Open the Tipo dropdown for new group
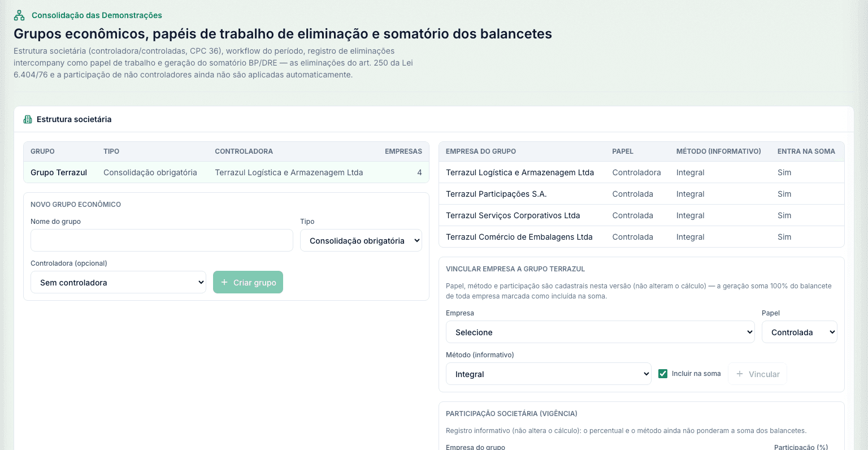 pyautogui.click(x=361, y=240)
